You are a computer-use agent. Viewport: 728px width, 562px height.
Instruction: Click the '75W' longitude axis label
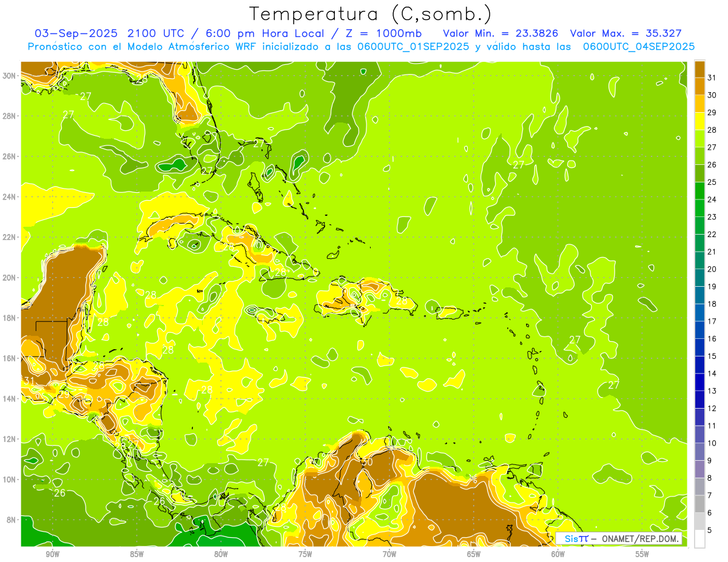(305, 554)
